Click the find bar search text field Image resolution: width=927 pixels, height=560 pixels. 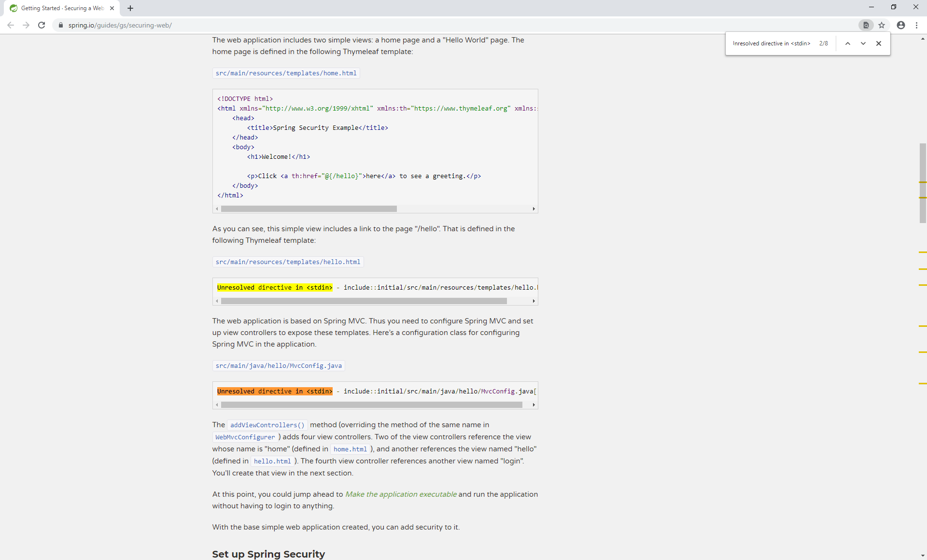(x=772, y=43)
